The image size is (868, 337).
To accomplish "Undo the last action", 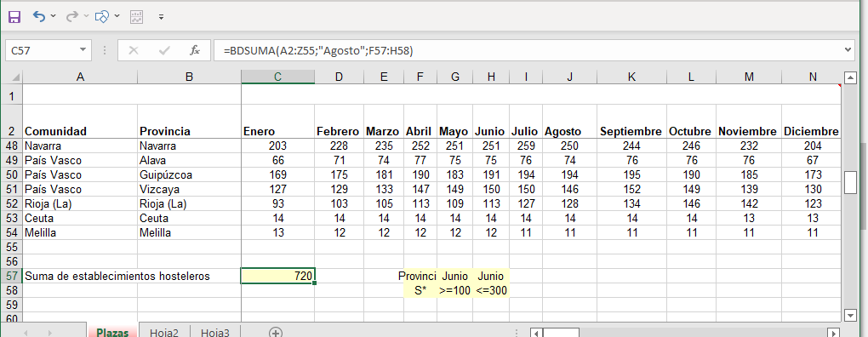I will (x=39, y=17).
